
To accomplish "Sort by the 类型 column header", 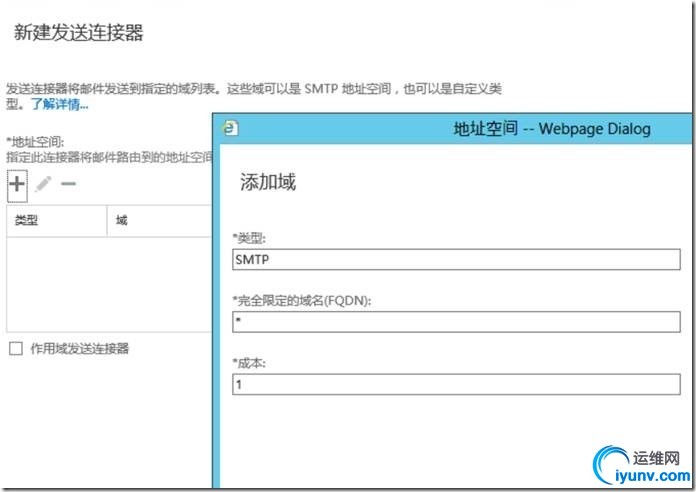I will point(57,220).
